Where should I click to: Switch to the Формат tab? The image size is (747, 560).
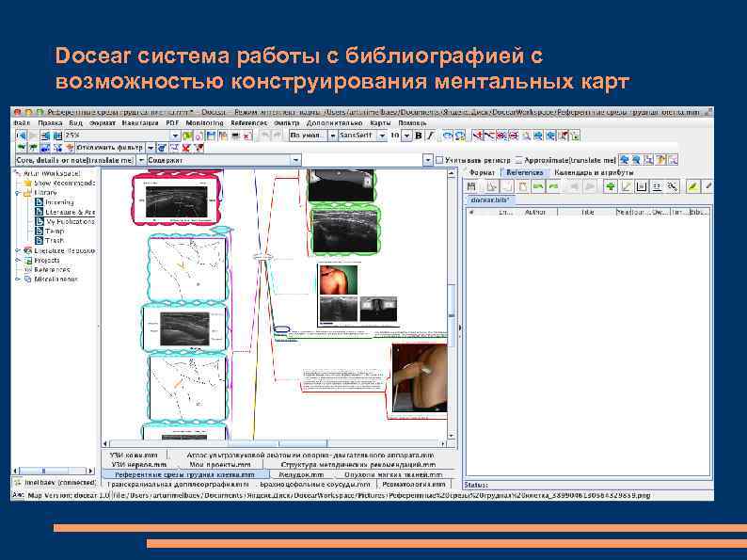pyautogui.click(x=482, y=172)
